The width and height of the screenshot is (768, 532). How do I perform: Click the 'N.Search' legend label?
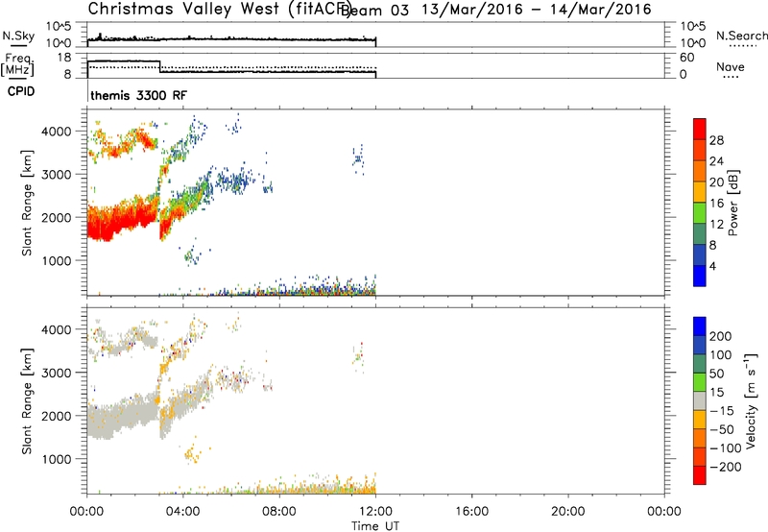click(741, 36)
